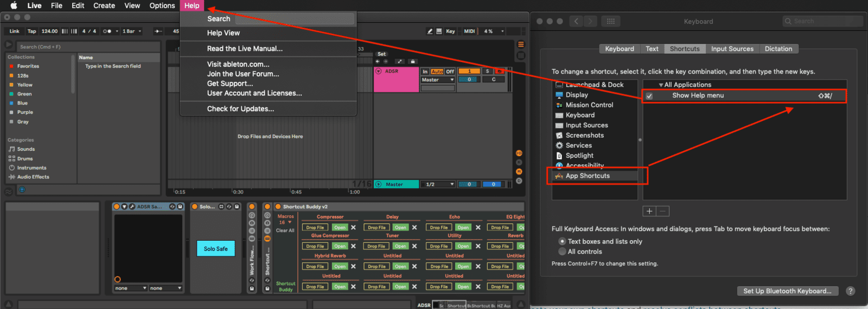Screen dimensions: 868x309
Task: Open the metronome settings dropdown arrow
Action: tap(117, 31)
